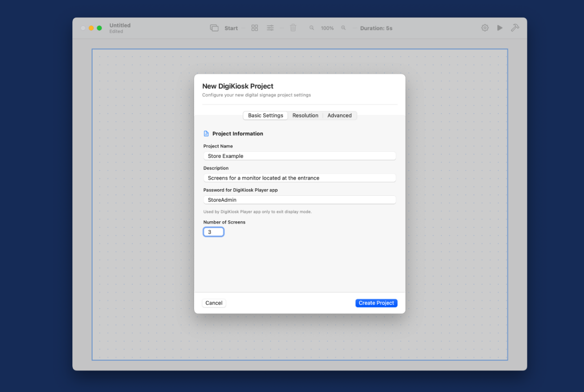Click the Number of Screens field
Screen dimensions: 584x392
point(213,232)
